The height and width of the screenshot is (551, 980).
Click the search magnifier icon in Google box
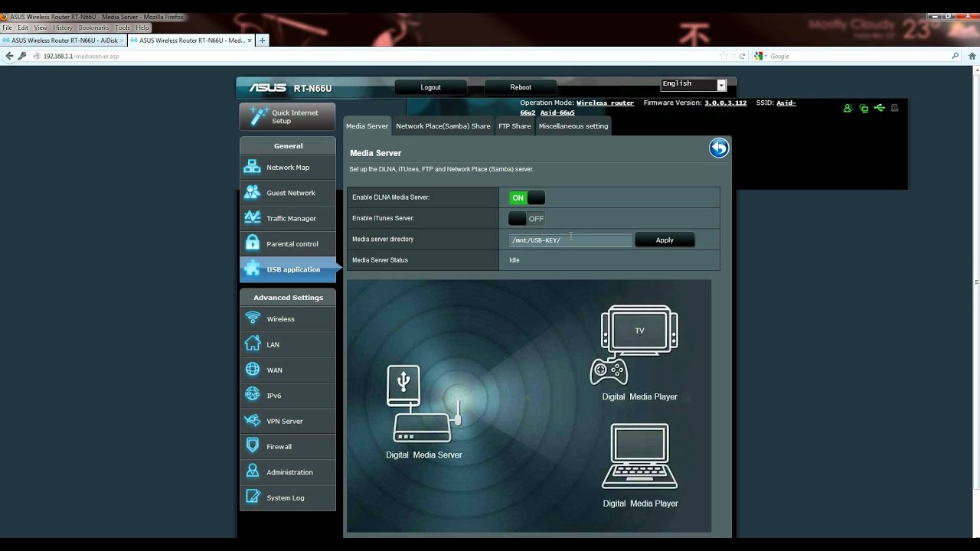[955, 56]
